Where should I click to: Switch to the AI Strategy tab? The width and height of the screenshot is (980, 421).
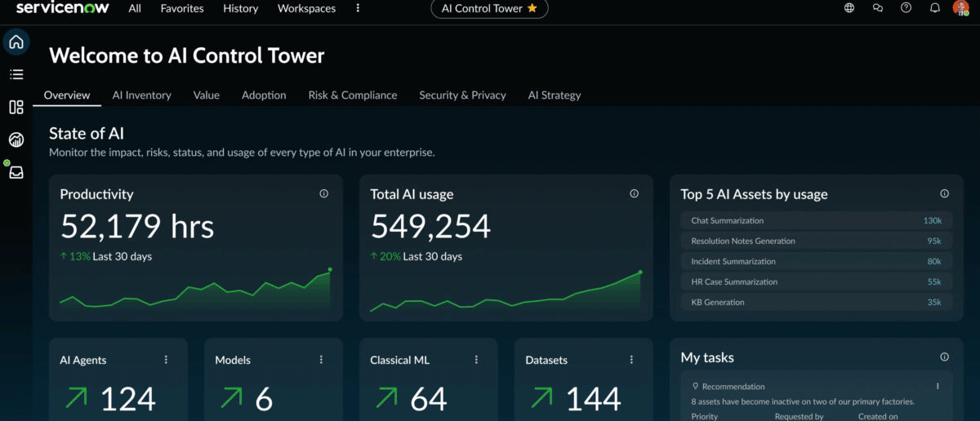point(555,95)
